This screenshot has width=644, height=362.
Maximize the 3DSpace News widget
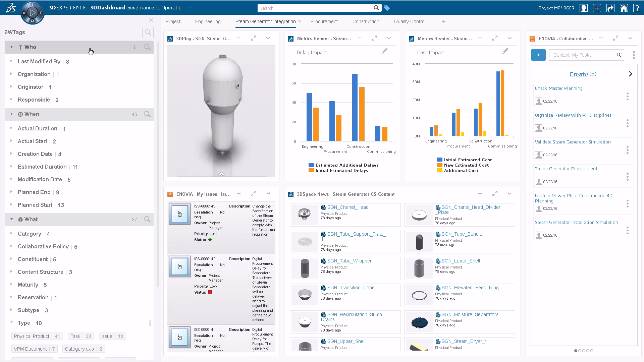coord(495,194)
